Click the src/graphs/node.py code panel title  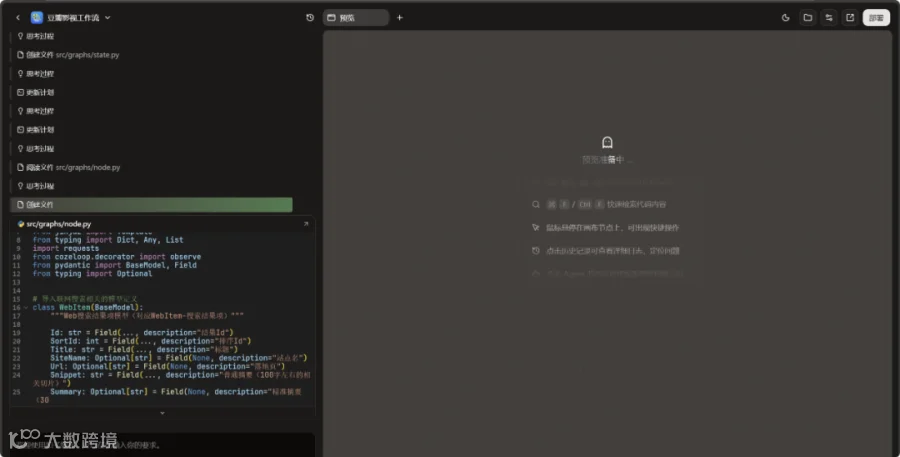[x=59, y=224]
